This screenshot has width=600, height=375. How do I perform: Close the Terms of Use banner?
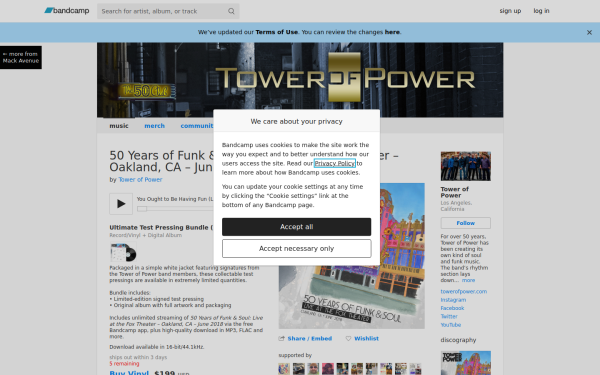click(x=589, y=33)
